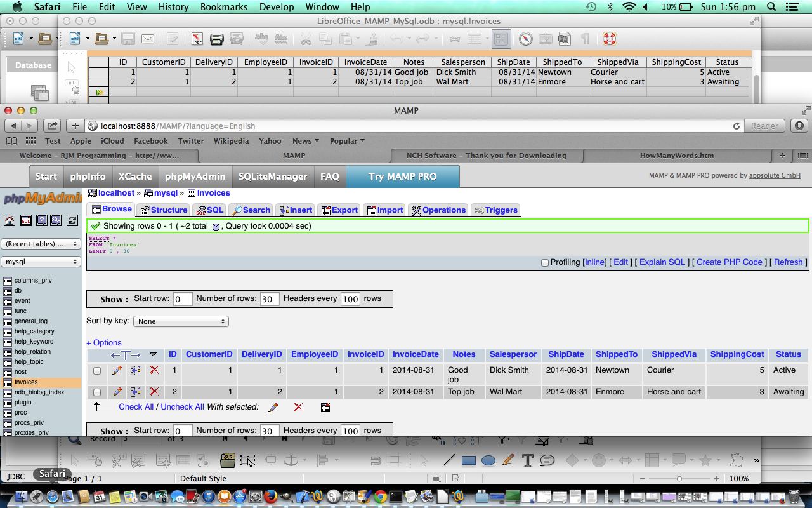Open the phpMyAdmin documentation icon
This screenshot has width=812, height=508.
pyautogui.click(x=41, y=220)
